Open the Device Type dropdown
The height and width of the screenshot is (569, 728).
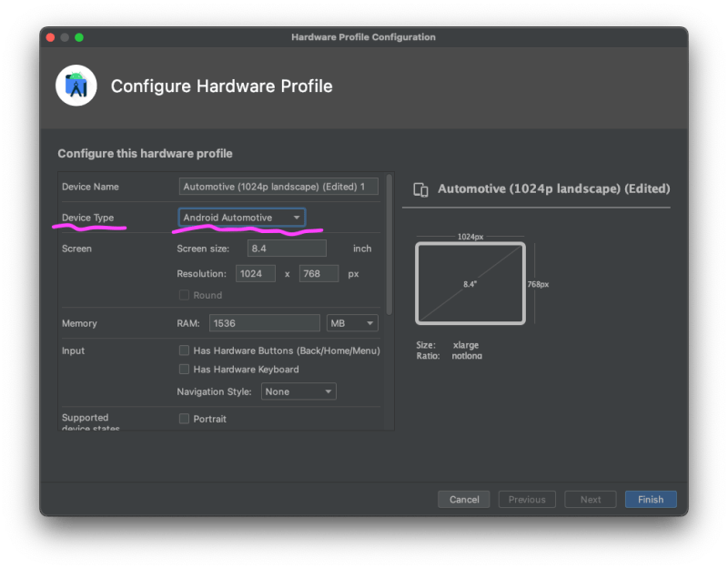(x=242, y=218)
